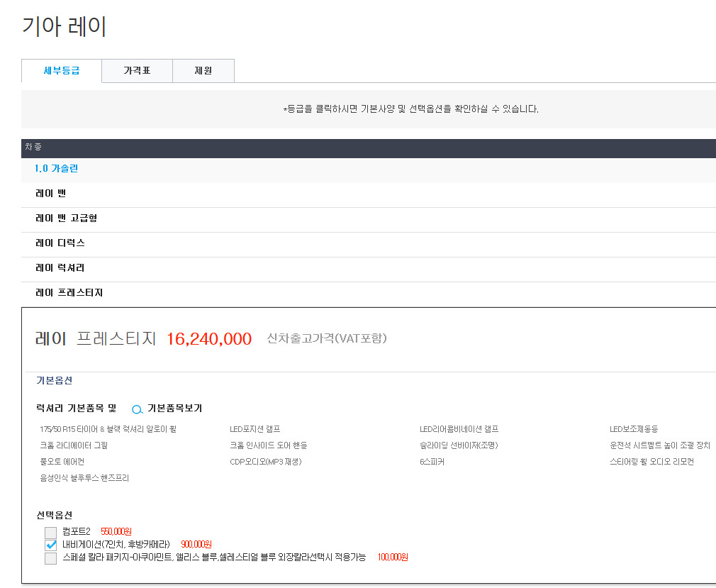Click the 운전석 시트벨트 높이 조절 장치 item

pos(660,445)
